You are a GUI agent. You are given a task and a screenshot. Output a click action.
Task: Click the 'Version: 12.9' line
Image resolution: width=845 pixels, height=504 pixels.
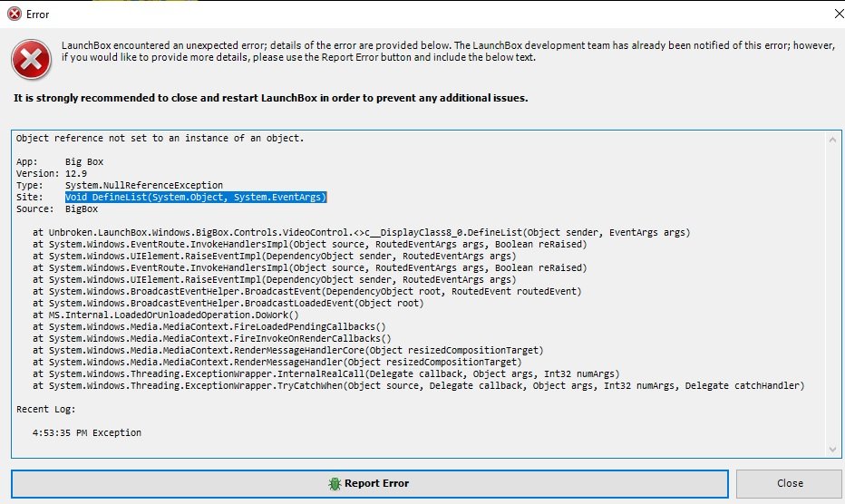(52, 173)
